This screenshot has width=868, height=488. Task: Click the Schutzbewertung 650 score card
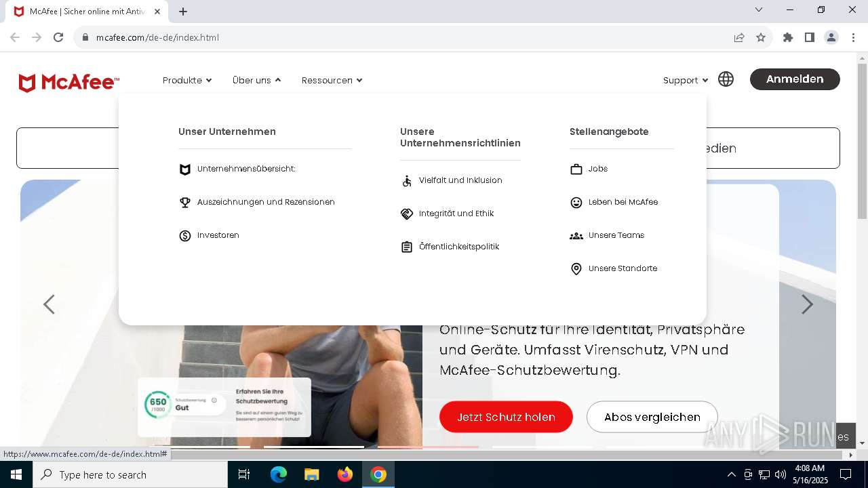point(224,407)
